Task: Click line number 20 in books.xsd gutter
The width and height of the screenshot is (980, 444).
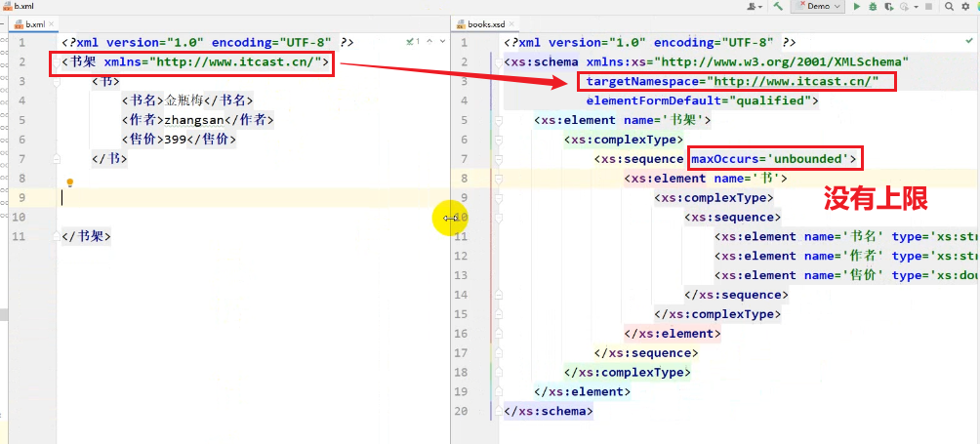Action: (x=460, y=411)
